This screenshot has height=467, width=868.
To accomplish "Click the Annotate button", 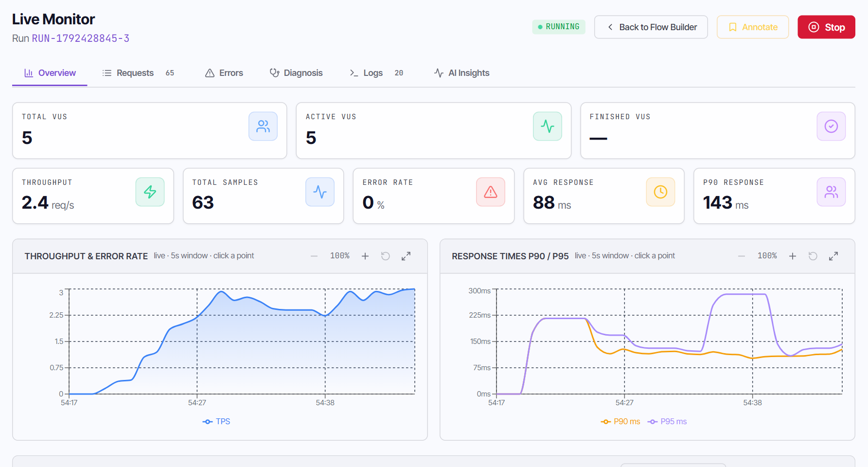I will (x=753, y=27).
